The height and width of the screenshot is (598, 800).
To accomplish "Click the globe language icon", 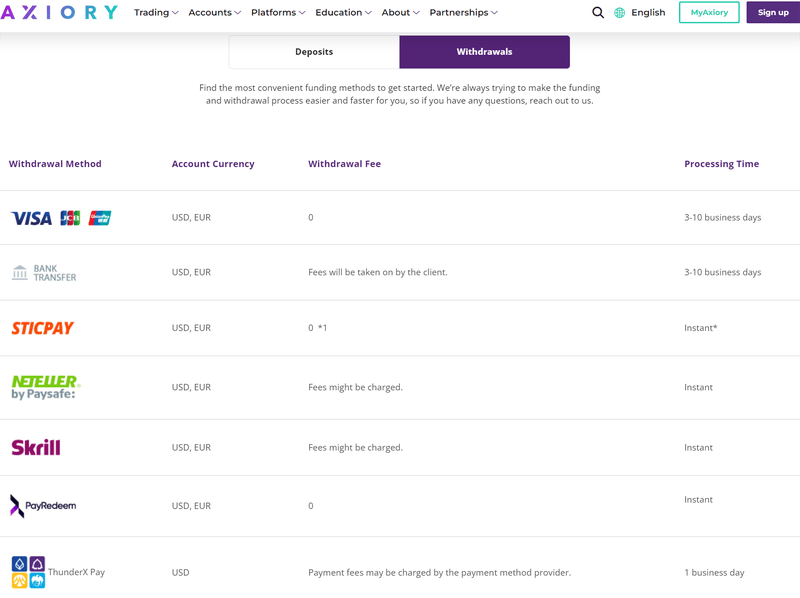I will tap(620, 13).
